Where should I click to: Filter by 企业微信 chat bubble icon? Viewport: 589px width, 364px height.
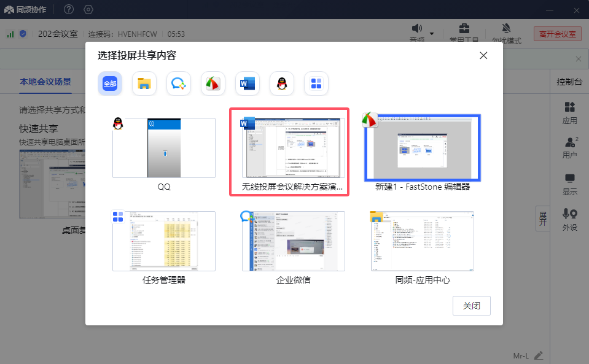click(179, 83)
